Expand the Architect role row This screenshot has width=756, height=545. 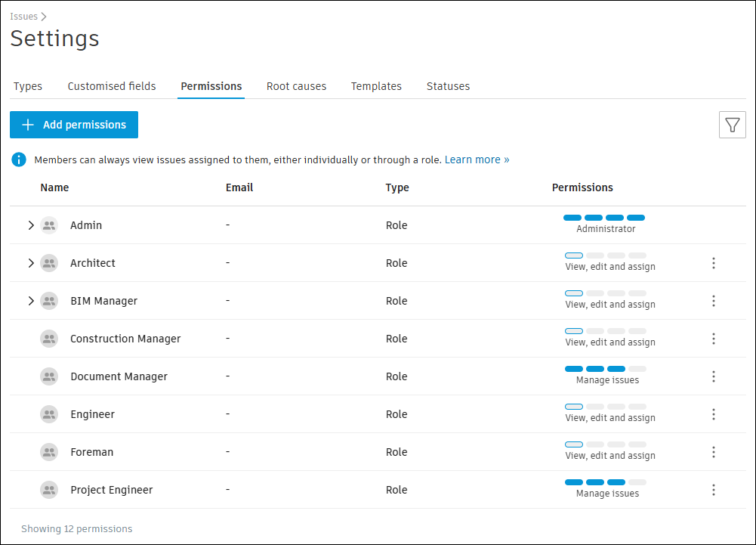pos(31,263)
